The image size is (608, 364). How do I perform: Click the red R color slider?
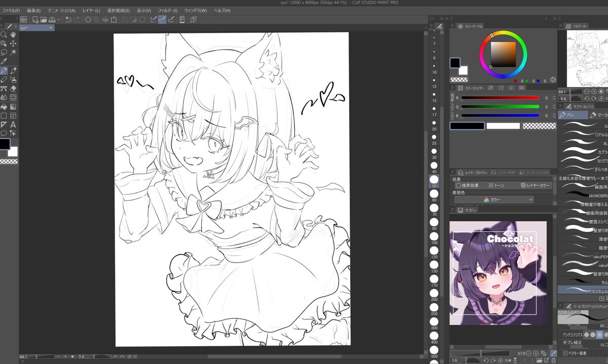click(x=500, y=98)
